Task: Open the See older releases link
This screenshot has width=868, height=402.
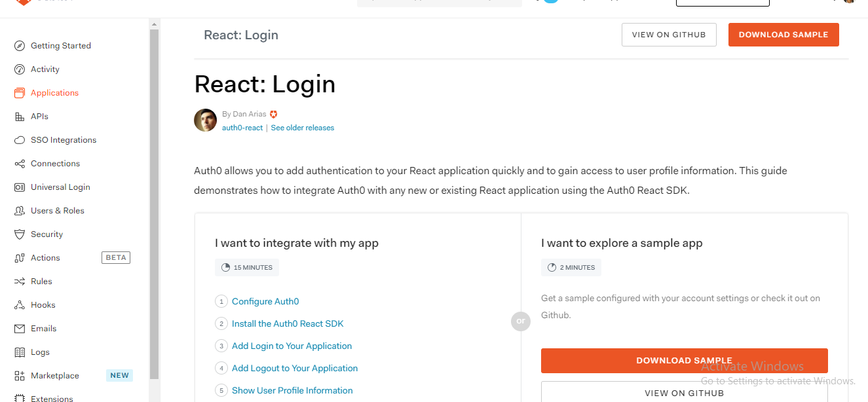Action: pos(302,128)
